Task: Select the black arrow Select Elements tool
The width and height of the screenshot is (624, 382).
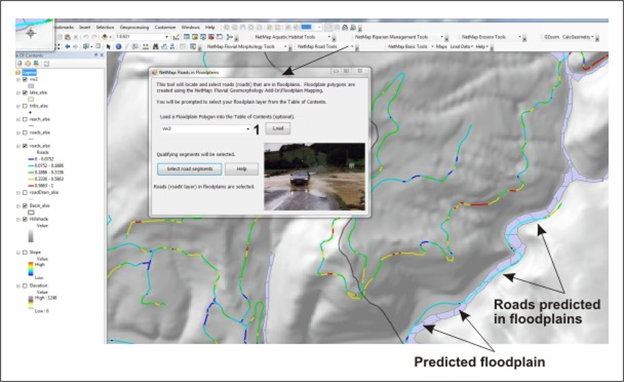Action: coord(108,47)
